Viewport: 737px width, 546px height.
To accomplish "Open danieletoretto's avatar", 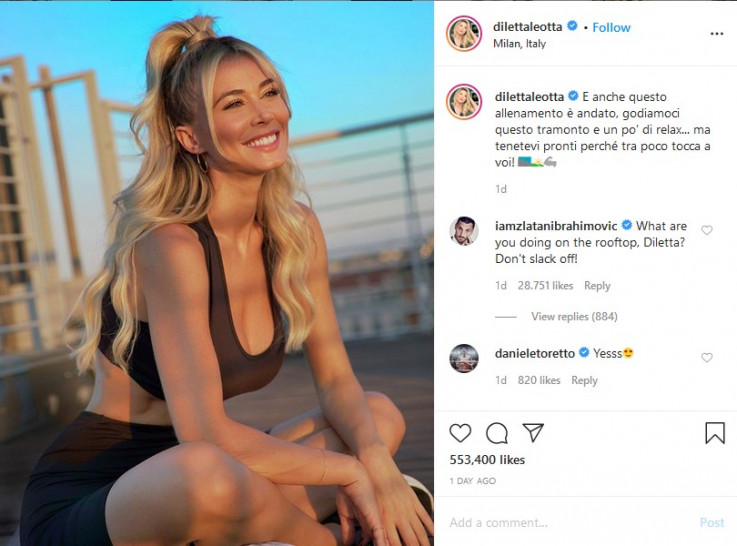I will coord(464,359).
